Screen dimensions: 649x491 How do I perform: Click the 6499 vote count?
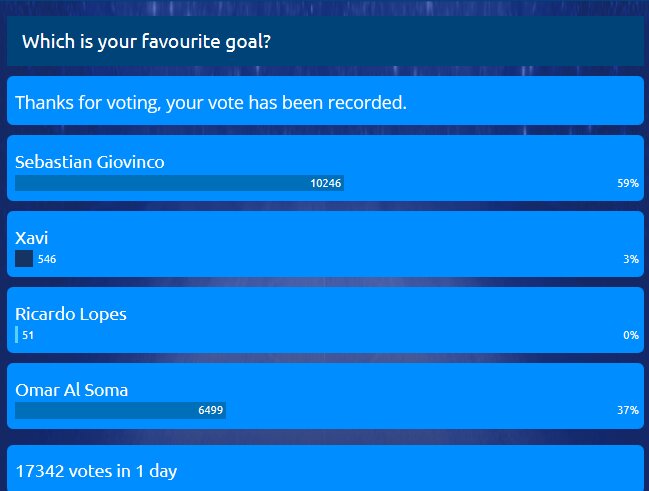click(x=211, y=410)
